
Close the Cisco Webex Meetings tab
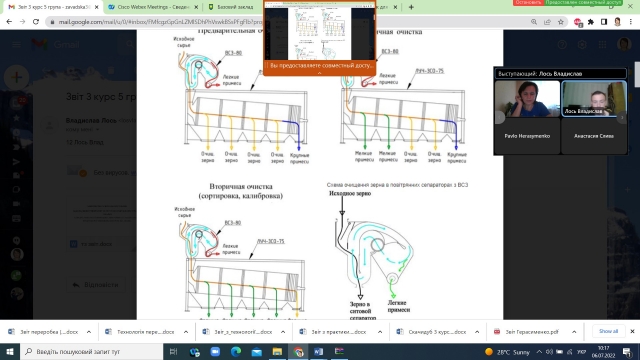tap(196, 7)
